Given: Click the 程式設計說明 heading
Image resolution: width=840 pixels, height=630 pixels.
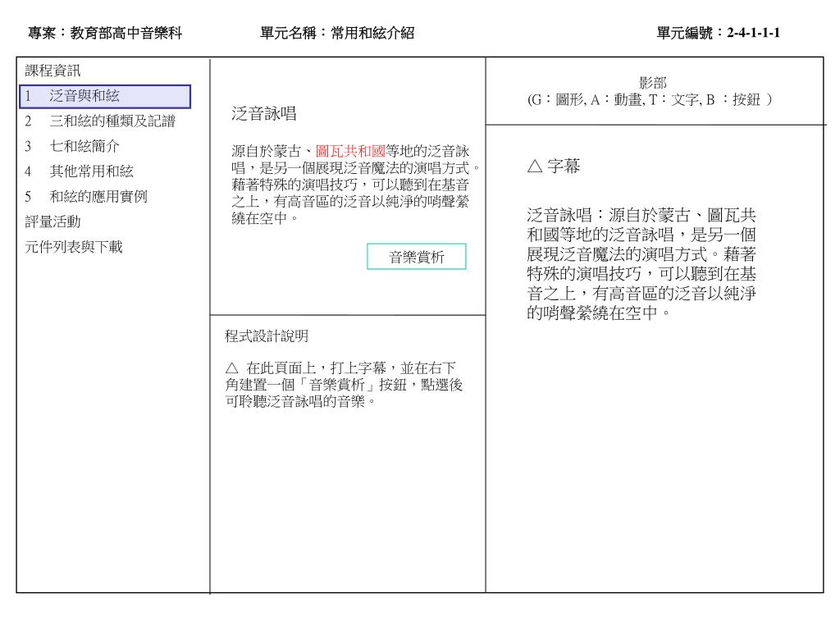Looking at the screenshot, I should pyautogui.click(x=267, y=336).
